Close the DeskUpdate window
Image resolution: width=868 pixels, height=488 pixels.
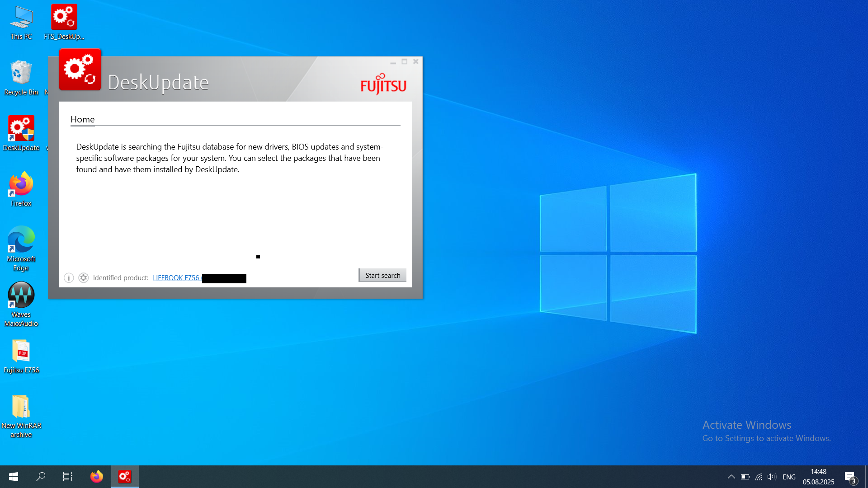416,62
